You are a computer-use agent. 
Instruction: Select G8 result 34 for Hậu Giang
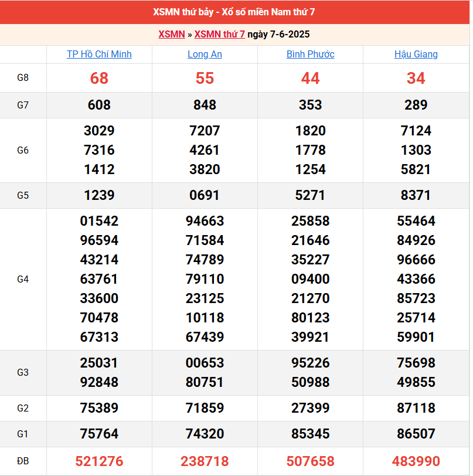point(416,79)
